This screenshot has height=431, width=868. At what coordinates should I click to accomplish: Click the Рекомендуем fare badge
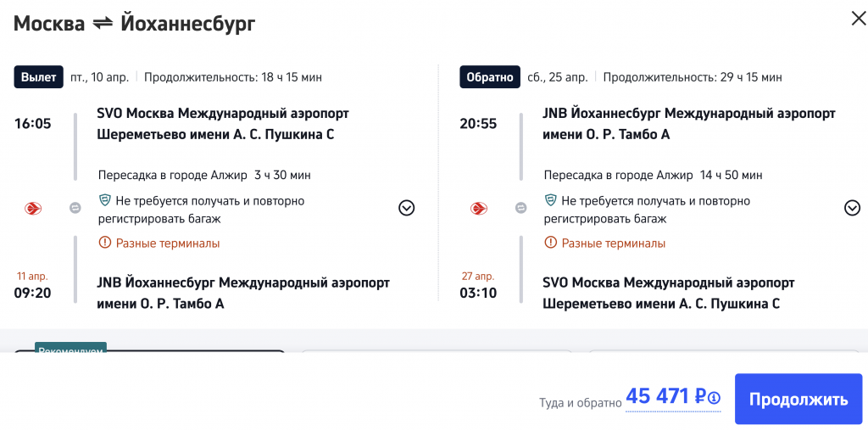tap(71, 350)
